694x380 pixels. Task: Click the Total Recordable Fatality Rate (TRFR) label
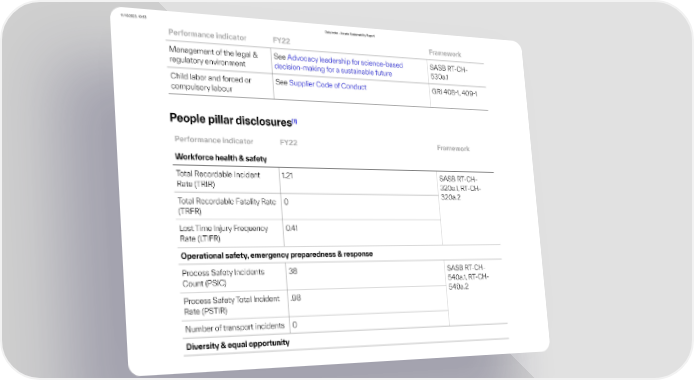click(227, 206)
